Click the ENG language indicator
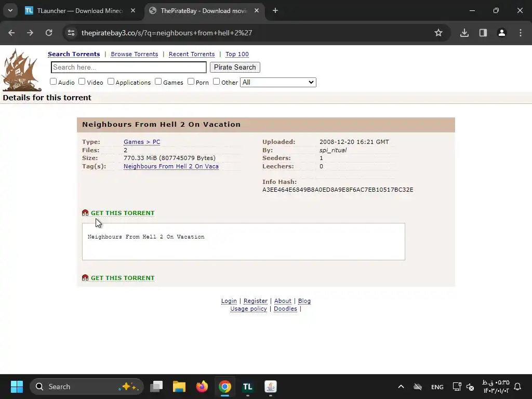This screenshot has width=532, height=399. click(x=437, y=387)
